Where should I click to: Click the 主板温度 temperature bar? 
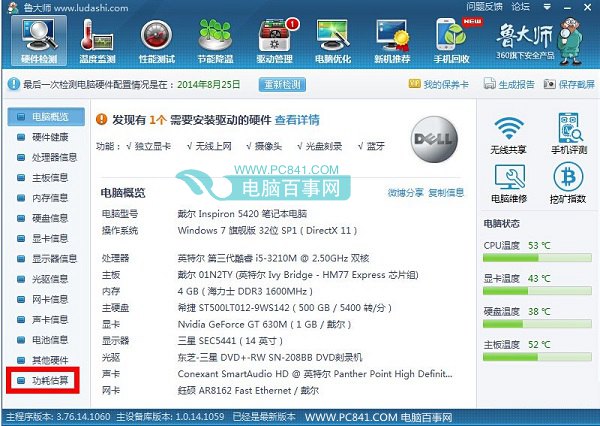pyautogui.click(x=537, y=357)
